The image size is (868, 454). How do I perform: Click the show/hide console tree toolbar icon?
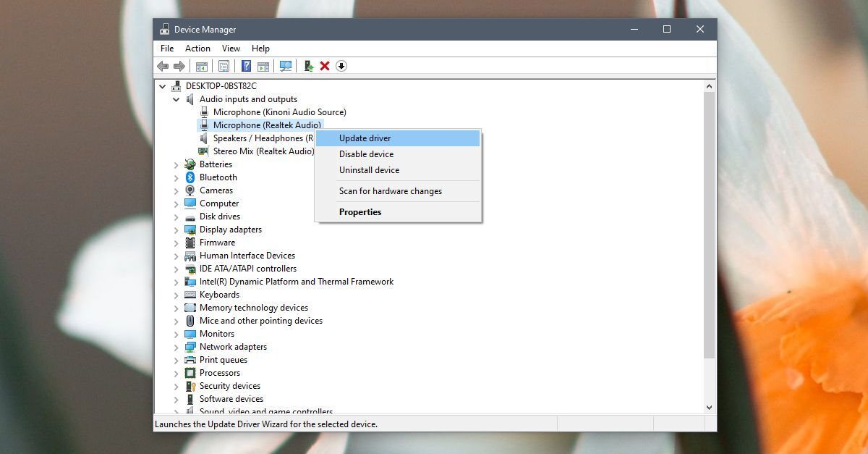[x=201, y=66]
